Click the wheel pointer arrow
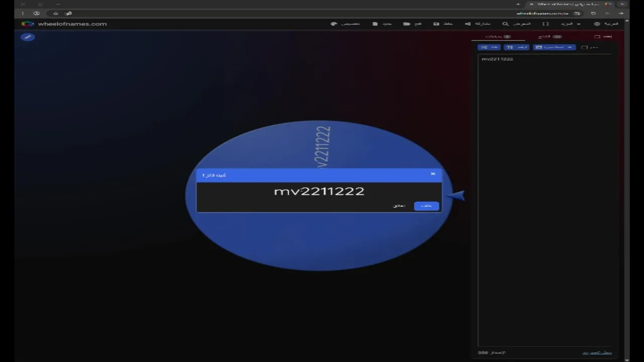 tap(456, 196)
